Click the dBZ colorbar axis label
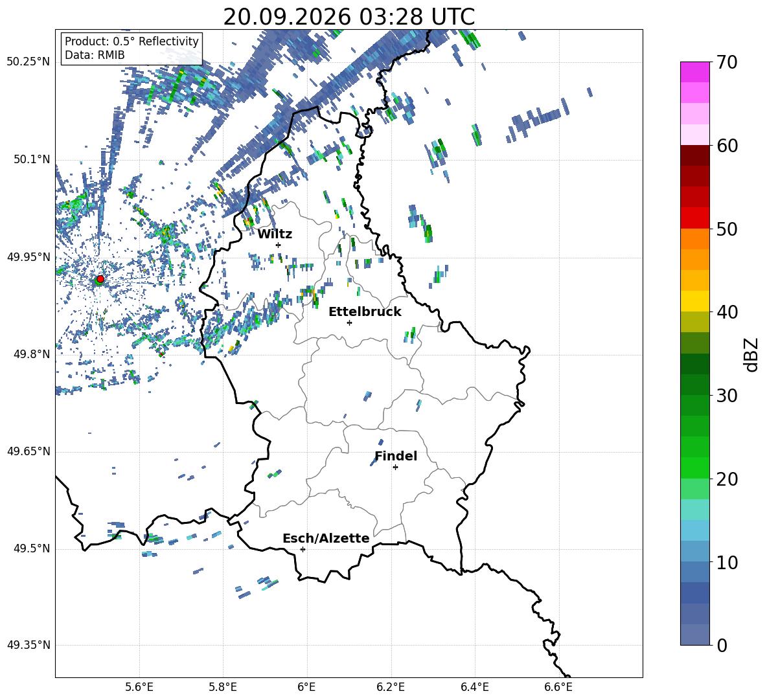This screenshot has height=700, width=767. pos(752,354)
